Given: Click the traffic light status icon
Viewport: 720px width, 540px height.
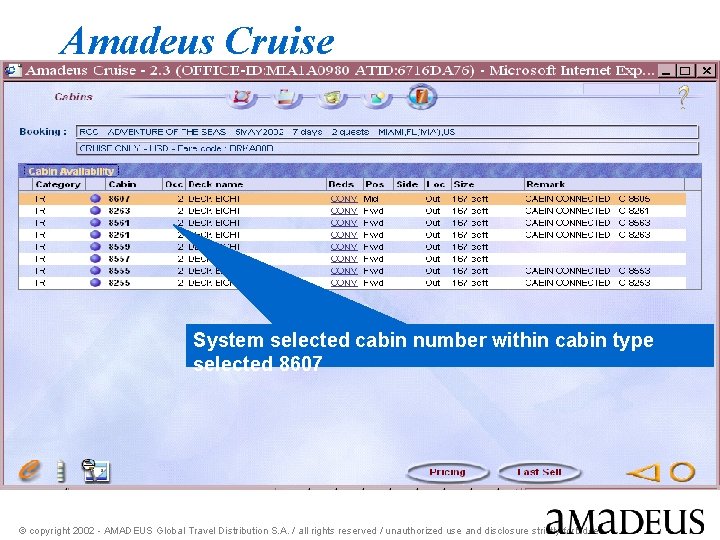Looking at the screenshot, I should (x=60, y=471).
